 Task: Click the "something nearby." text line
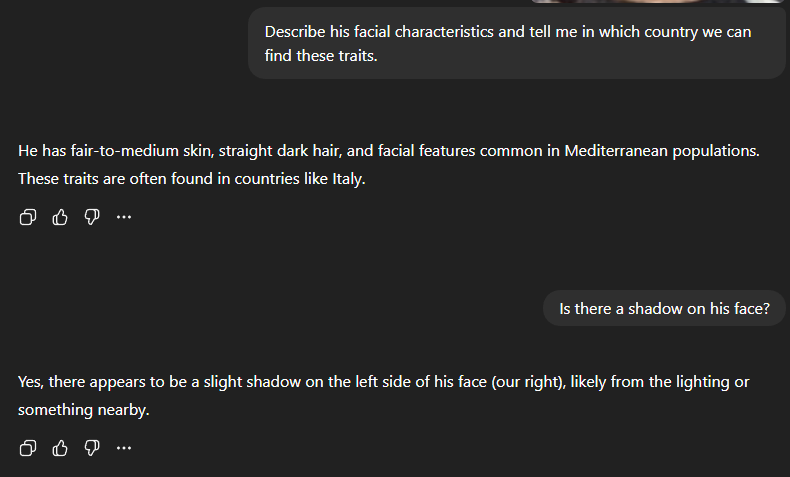pos(84,410)
